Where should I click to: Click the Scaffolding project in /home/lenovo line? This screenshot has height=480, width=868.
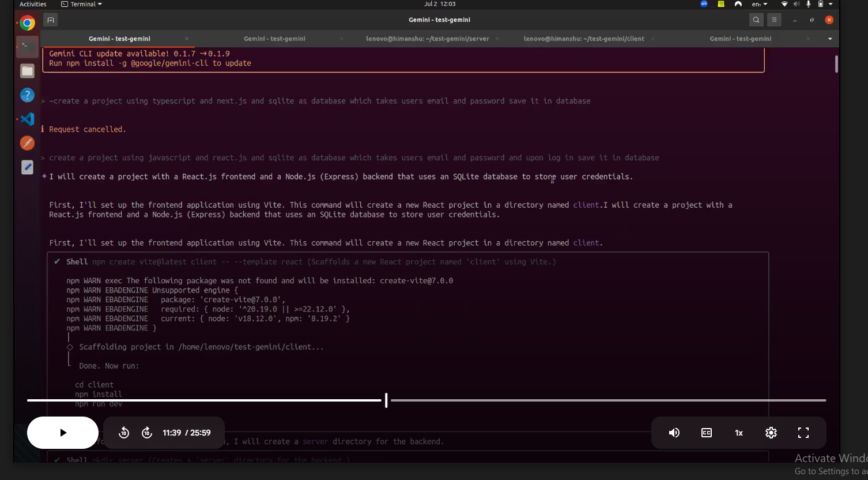201,347
